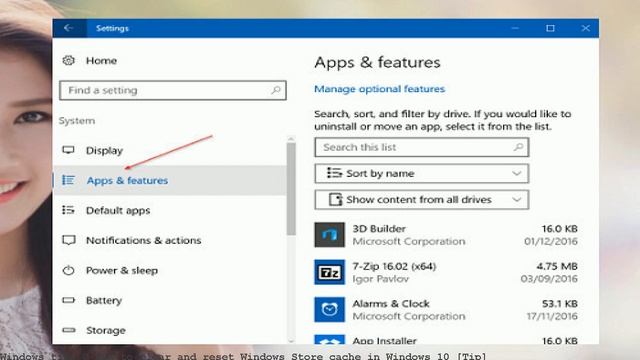Click the Search this list field
The image size is (640, 360).
pyautogui.click(x=422, y=147)
